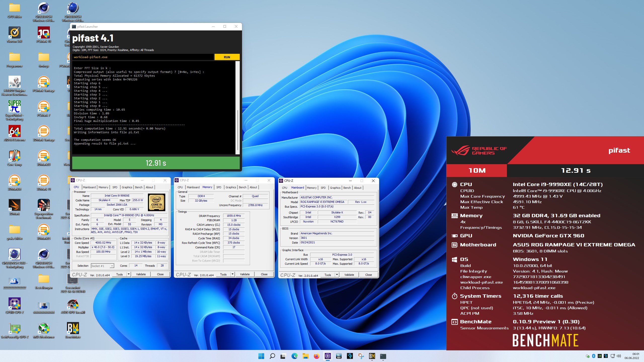Open File Explorer from taskbar
This screenshot has width=644, height=362.
tap(305, 356)
